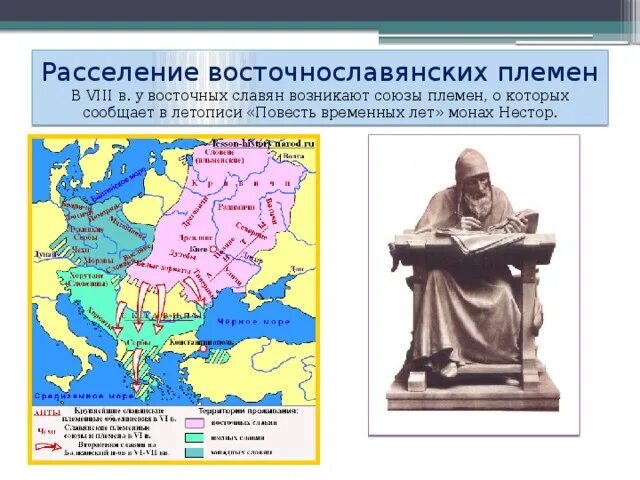Click the "Кривичи" label across map
Screen dimensions: 640x480
[x=241, y=184]
